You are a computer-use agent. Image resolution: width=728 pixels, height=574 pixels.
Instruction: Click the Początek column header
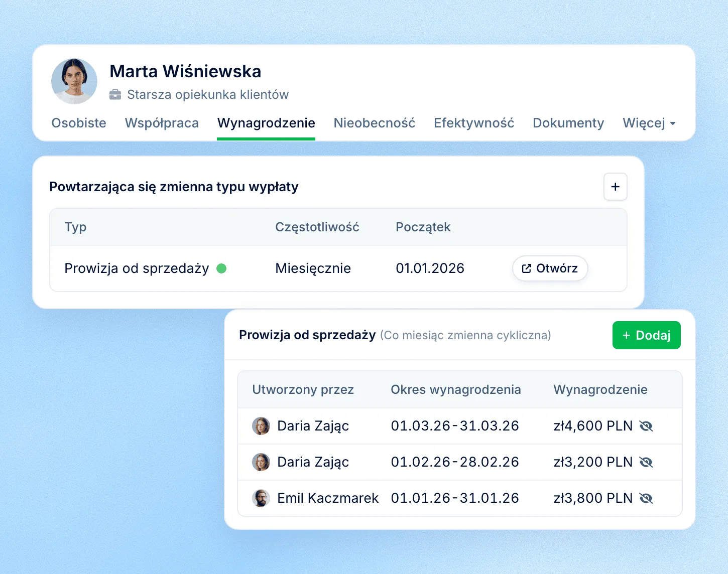pyautogui.click(x=423, y=227)
